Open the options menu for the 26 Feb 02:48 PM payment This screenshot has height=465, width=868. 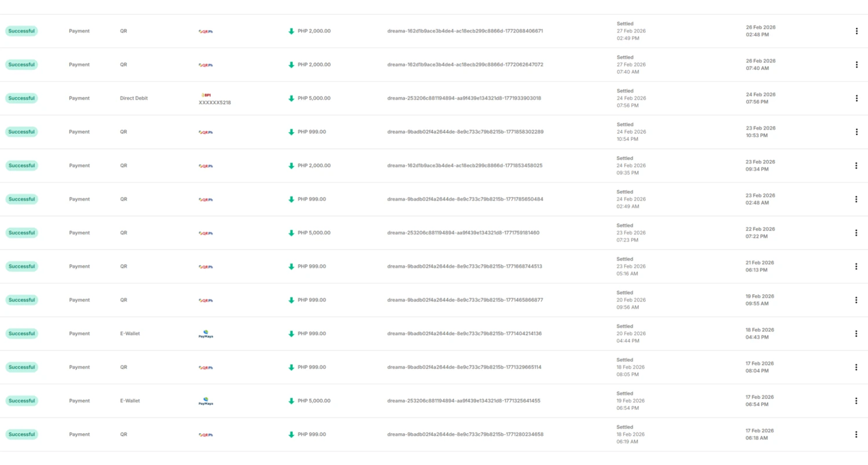tap(856, 31)
